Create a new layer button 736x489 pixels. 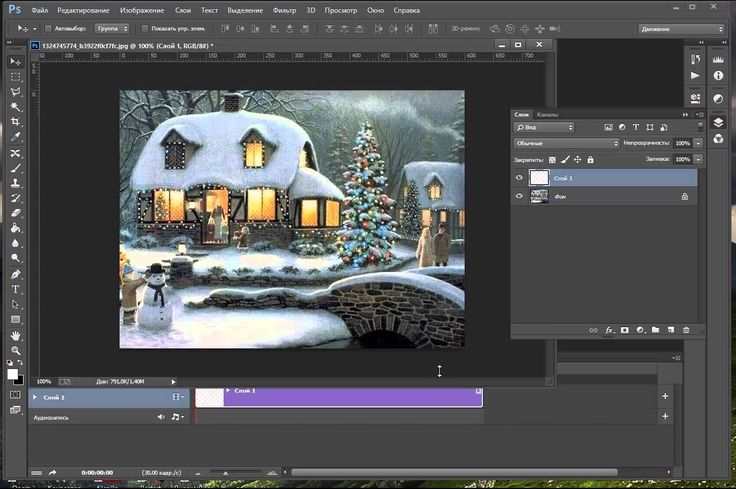pyautogui.click(x=671, y=330)
